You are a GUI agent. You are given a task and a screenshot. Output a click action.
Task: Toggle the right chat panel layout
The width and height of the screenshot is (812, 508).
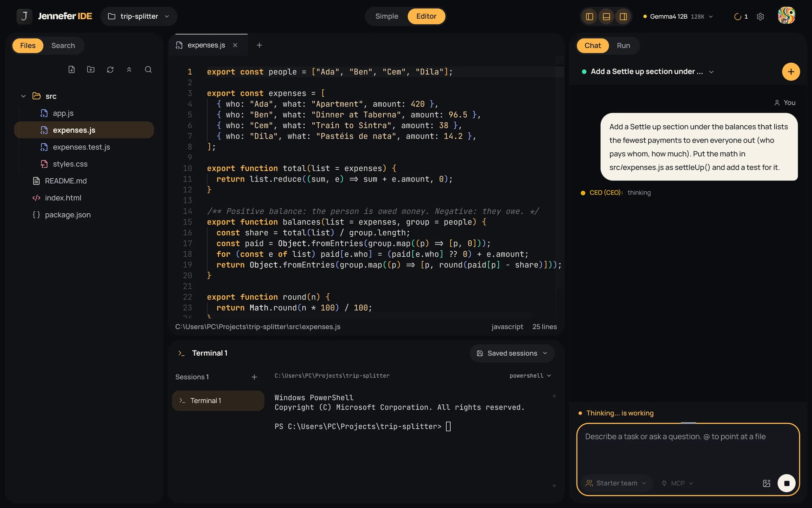[623, 16]
